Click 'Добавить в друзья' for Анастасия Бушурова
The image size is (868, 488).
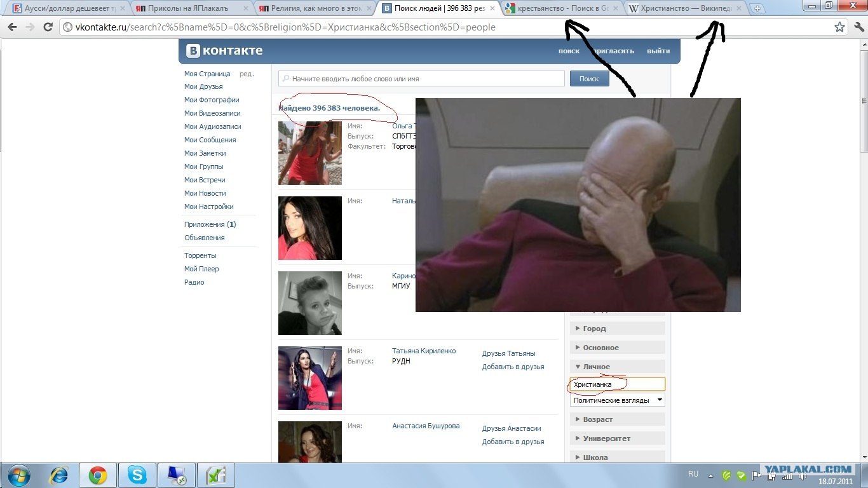[x=513, y=442]
